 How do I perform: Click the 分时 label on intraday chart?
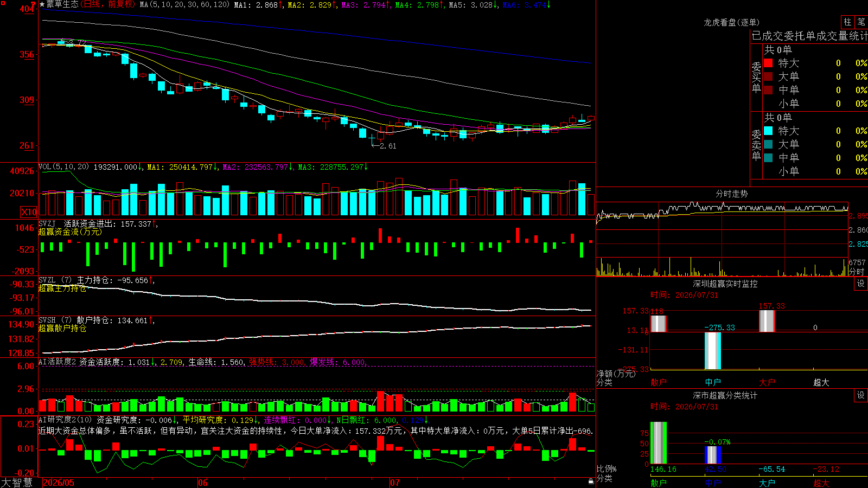click(x=857, y=272)
